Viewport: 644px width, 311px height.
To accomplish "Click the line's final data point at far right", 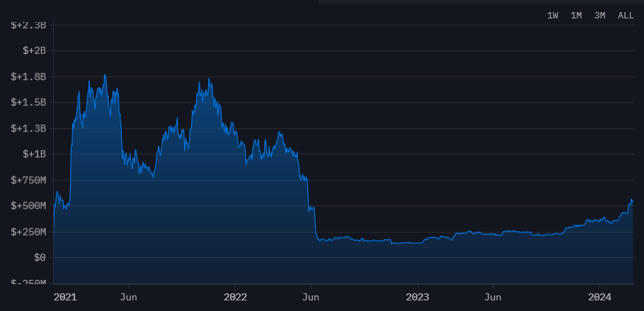I will pos(632,201).
